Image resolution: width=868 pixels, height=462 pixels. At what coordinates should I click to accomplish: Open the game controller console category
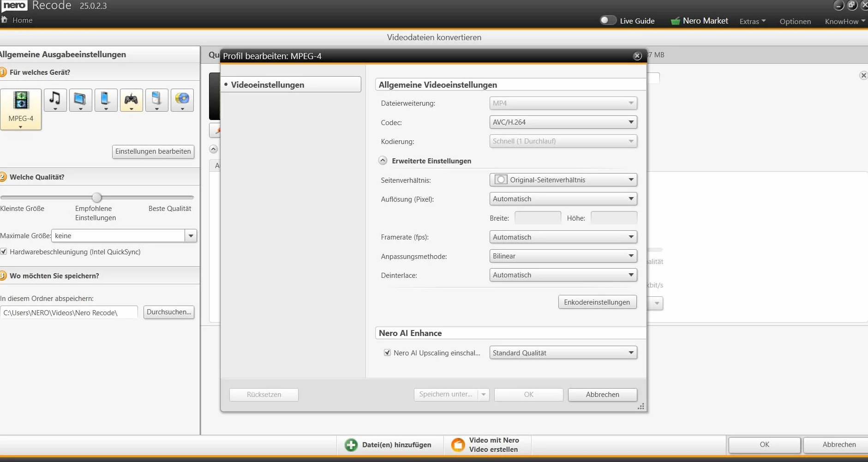tap(132, 100)
